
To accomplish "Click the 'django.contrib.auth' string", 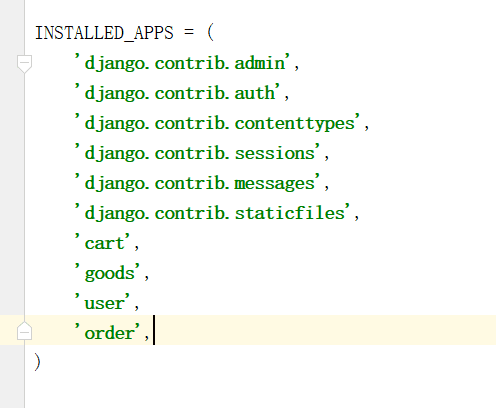I will 177,93.
